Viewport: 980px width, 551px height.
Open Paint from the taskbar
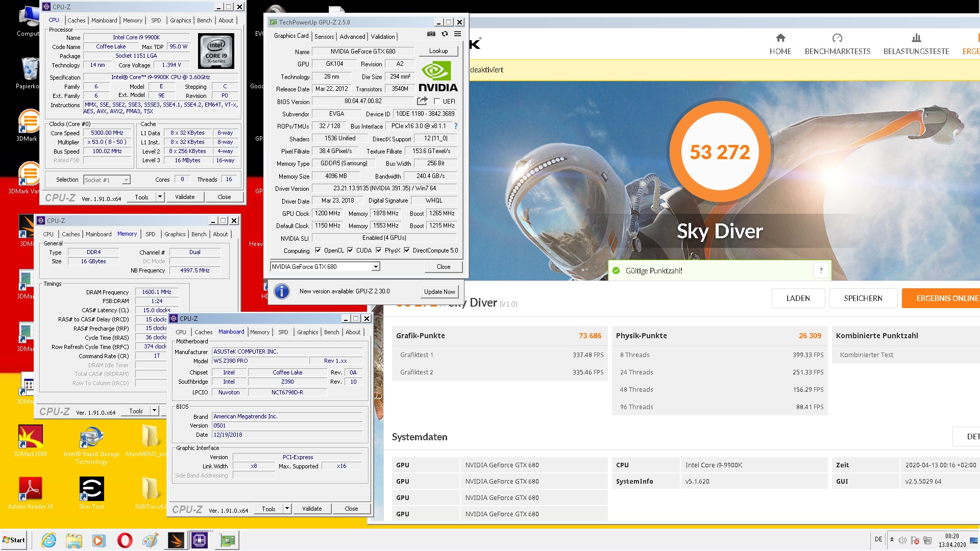[x=150, y=540]
